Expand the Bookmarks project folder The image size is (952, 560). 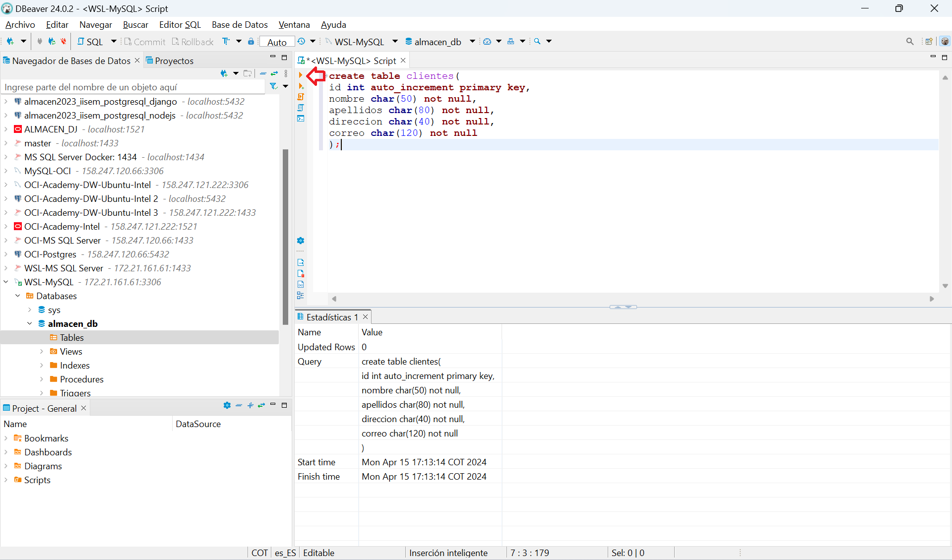click(x=6, y=438)
